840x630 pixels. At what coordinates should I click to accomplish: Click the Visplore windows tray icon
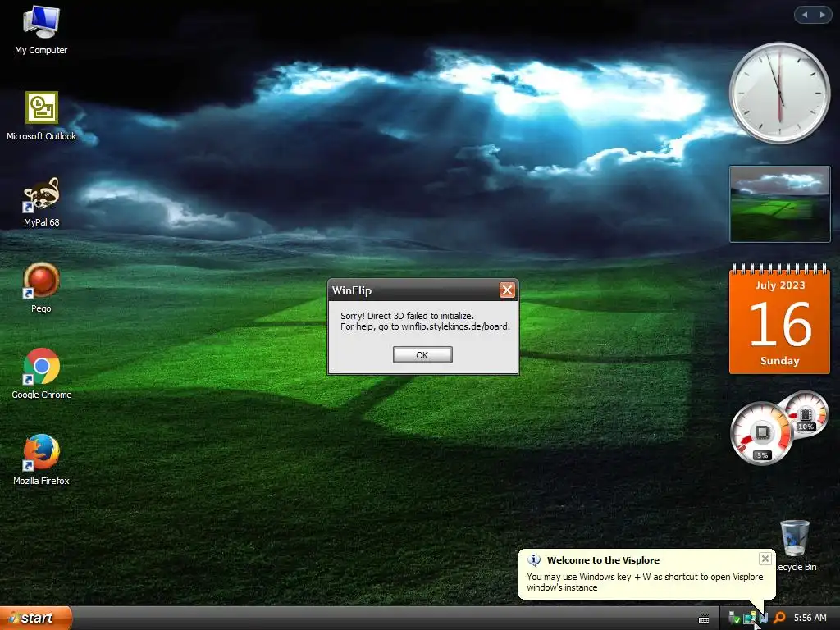750,618
